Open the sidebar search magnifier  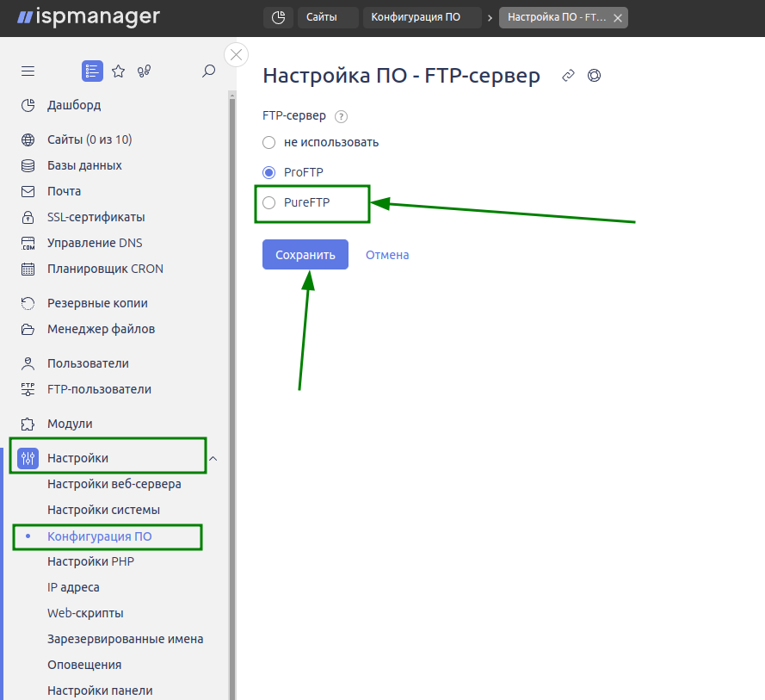208,71
